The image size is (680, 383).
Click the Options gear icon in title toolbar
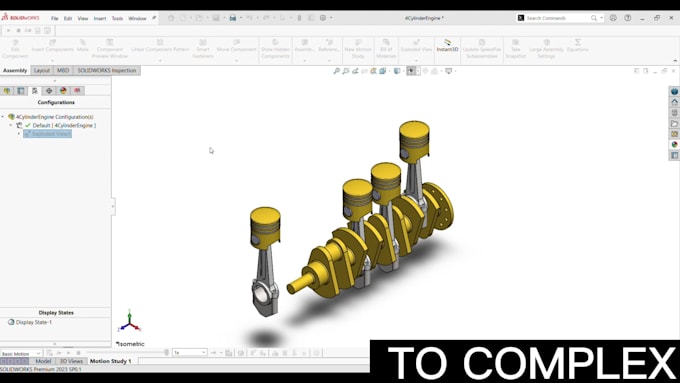pyautogui.click(x=323, y=18)
